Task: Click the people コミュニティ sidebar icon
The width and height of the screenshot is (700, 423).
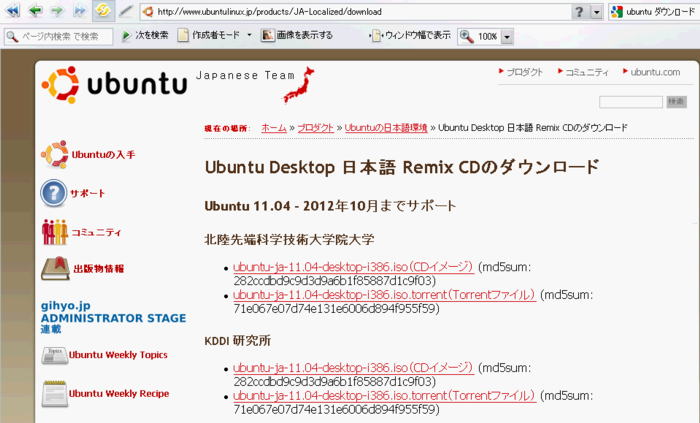Action: pyautogui.click(x=54, y=232)
